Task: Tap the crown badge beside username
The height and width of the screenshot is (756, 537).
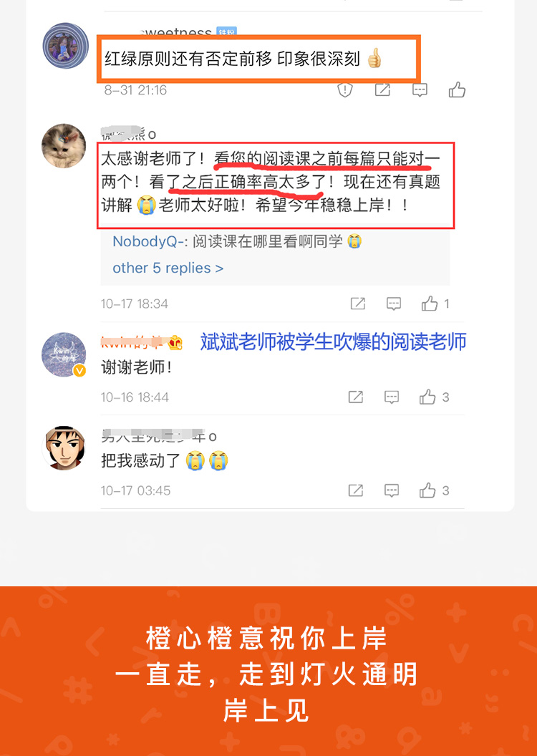Action: 175,344
